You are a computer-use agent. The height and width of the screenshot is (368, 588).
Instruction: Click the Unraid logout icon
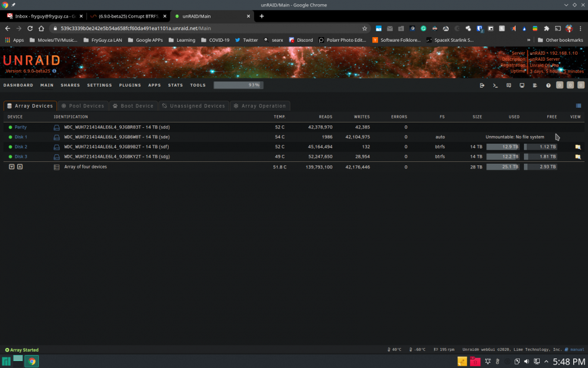click(482, 85)
